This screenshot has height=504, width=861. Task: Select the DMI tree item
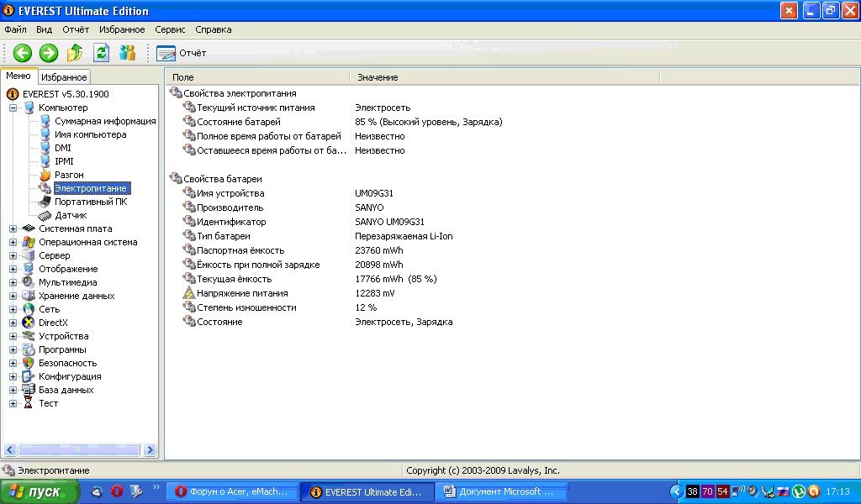click(62, 148)
